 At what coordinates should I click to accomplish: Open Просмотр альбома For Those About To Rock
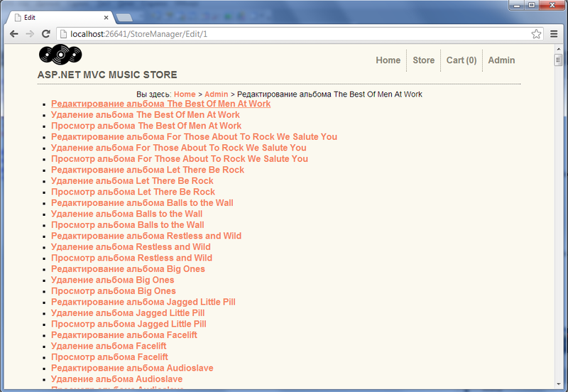180,158
